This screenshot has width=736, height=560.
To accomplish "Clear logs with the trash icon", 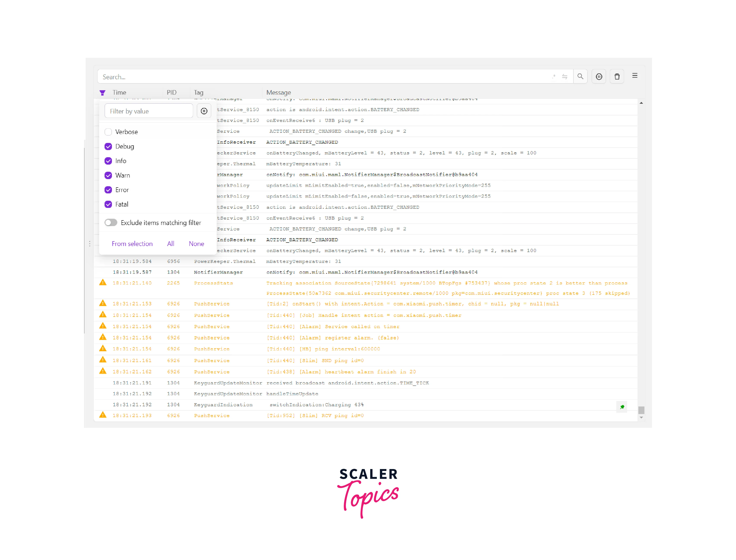I will click(617, 77).
